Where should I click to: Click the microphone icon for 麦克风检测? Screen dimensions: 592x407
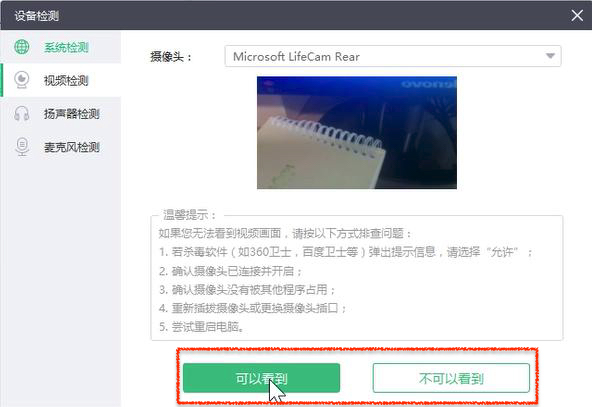(x=22, y=146)
